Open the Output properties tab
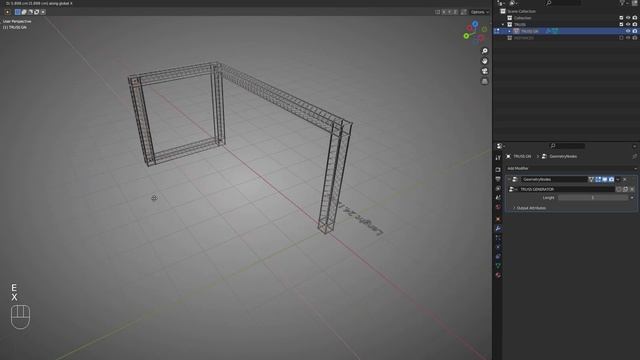The width and height of the screenshot is (640, 360). (498, 179)
